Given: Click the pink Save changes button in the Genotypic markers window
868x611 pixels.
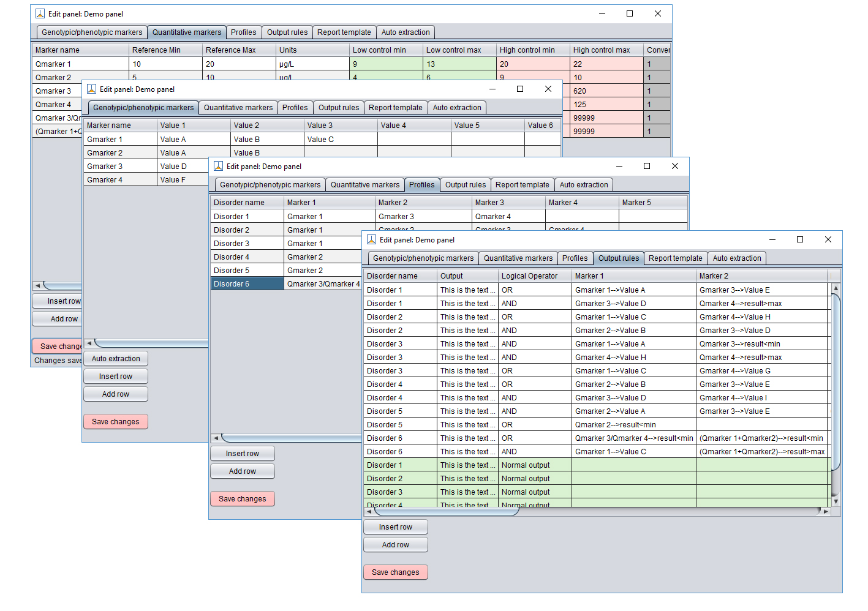Looking at the screenshot, I should click(115, 421).
